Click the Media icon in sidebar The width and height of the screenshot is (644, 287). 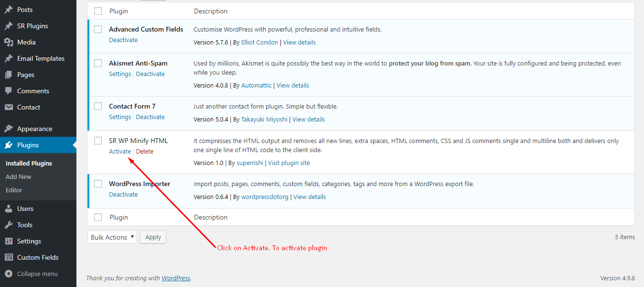point(9,42)
